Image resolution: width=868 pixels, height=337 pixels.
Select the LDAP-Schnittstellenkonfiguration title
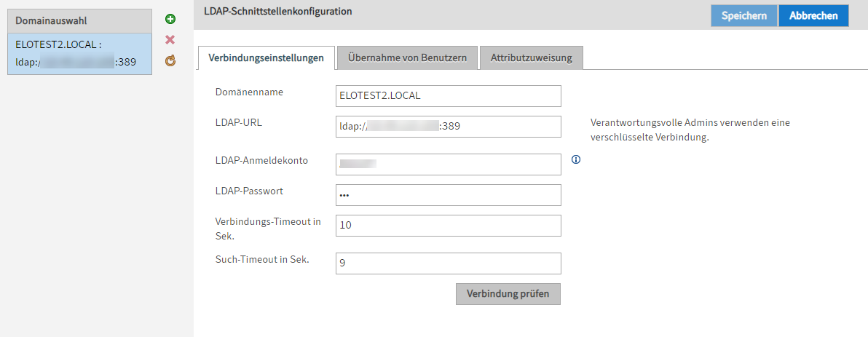pyautogui.click(x=278, y=10)
